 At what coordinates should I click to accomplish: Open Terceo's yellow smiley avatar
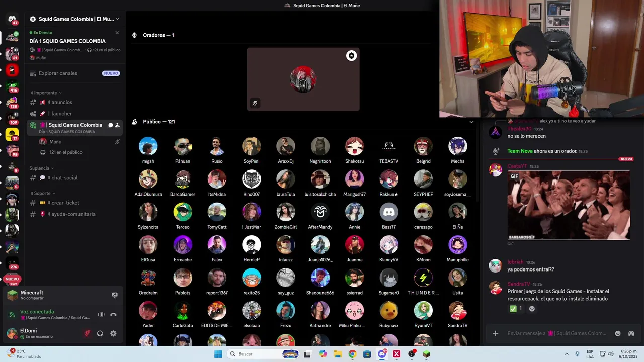pyautogui.click(x=183, y=212)
